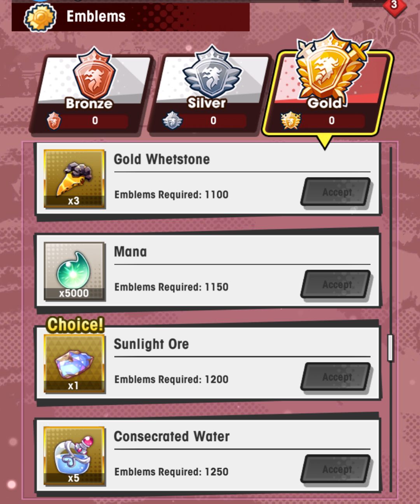Click the Emblems header gear icon
Viewport: 420px width, 504px height.
click(40, 17)
